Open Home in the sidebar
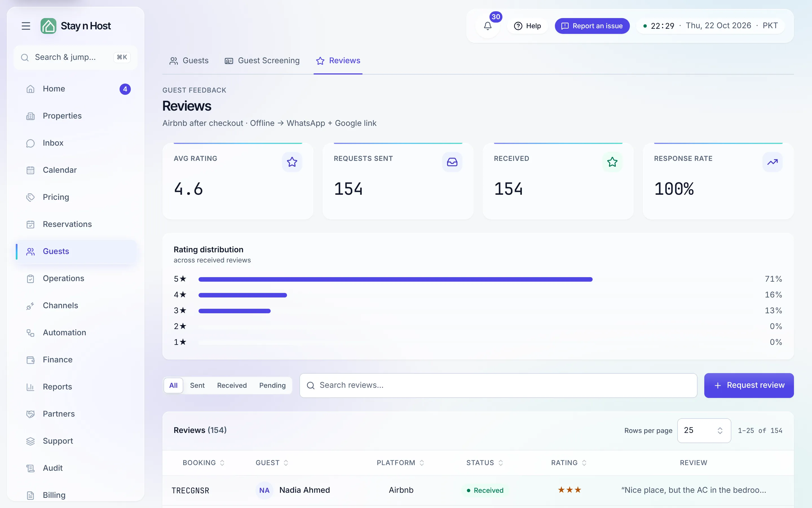Image resolution: width=812 pixels, height=508 pixels. (x=76, y=89)
